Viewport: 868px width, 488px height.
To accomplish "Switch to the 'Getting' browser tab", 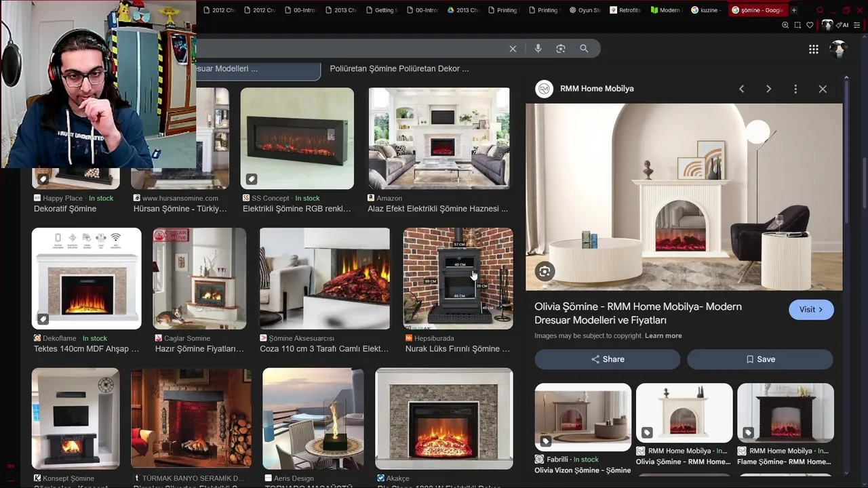I will pos(380,10).
